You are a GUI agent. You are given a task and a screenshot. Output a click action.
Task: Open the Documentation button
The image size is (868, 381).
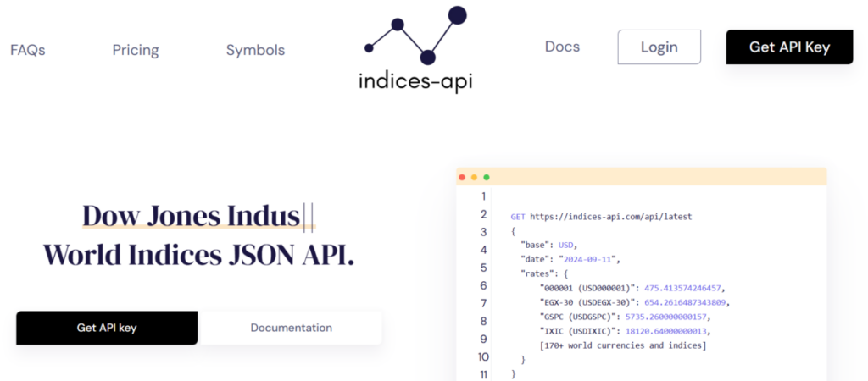[292, 328]
